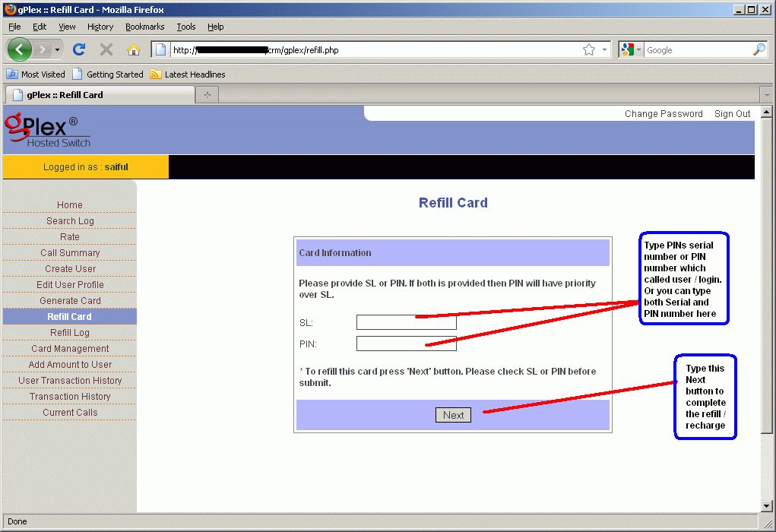Open the Bookmarks menu
Image resolution: width=776 pixels, height=532 pixels.
(144, 26)
